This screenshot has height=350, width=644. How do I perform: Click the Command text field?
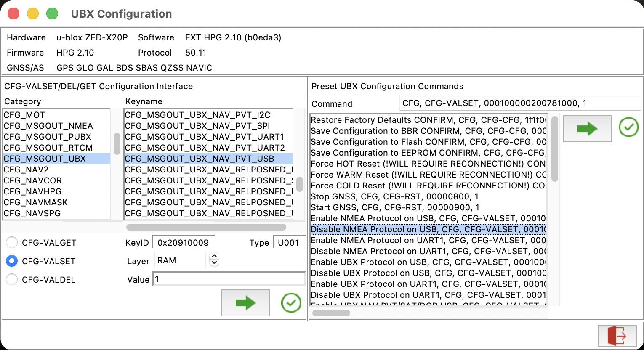point(520,103)
